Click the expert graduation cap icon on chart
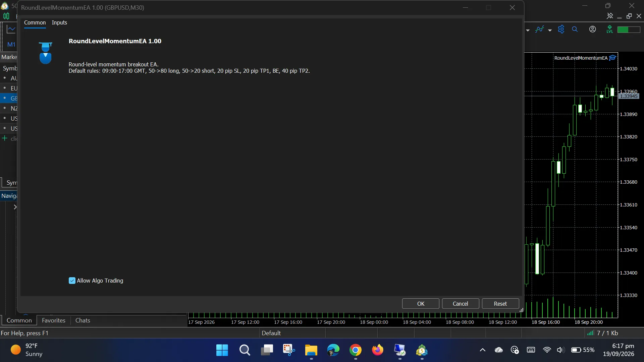644x362 pixels. pos(613,58)
